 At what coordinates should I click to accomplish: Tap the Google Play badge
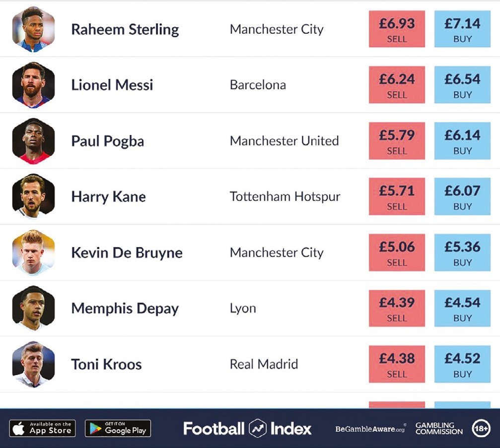tap(118, 428)
